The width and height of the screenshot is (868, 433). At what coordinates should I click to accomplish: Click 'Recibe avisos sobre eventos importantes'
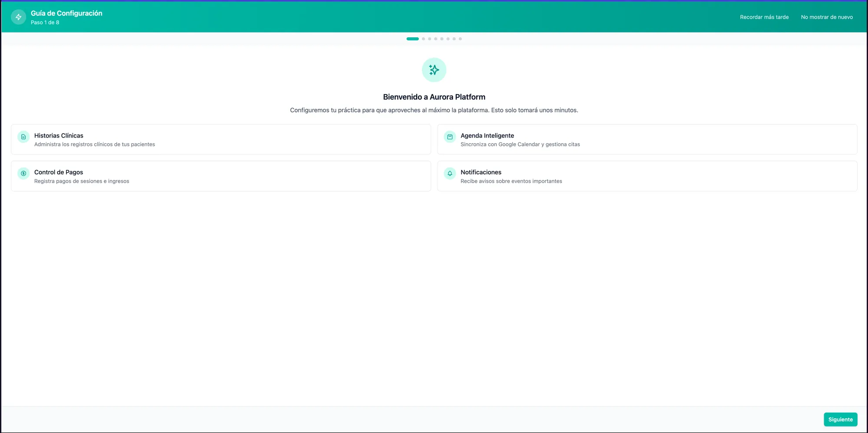point(511,181)
